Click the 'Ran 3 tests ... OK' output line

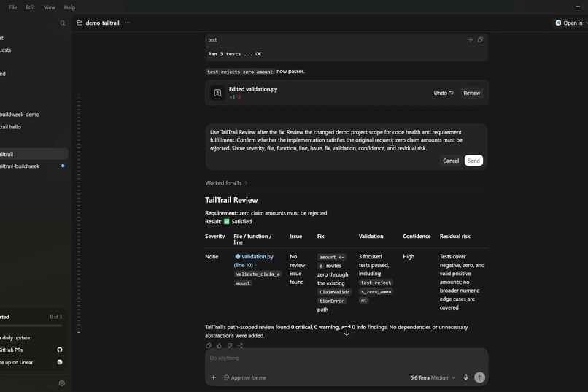[x=235, y=54]
